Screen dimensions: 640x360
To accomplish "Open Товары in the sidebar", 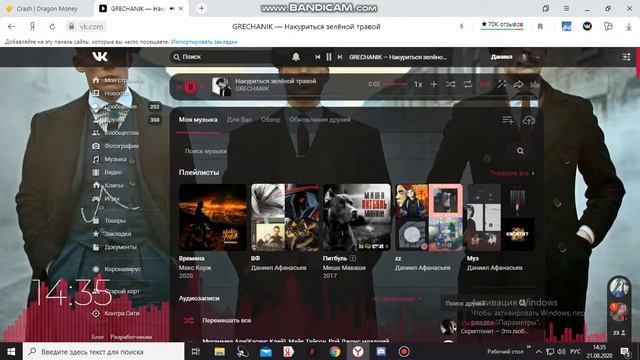I will point(109,220).
